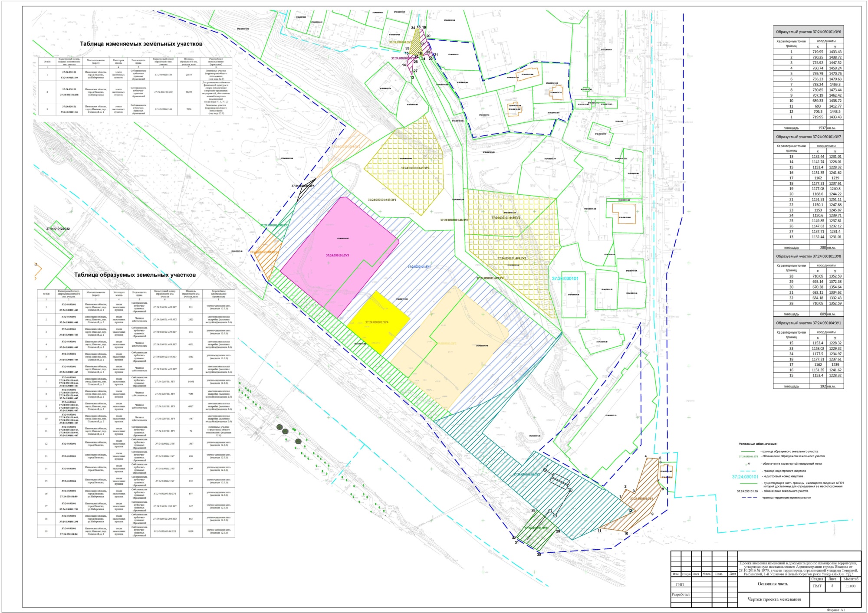This screenshot has width=868, height=613.
Task: Click the header "Образуемый участок 37:24:030101:ЗУ7"
Action: pyautogui.click(x=808, y=137)
